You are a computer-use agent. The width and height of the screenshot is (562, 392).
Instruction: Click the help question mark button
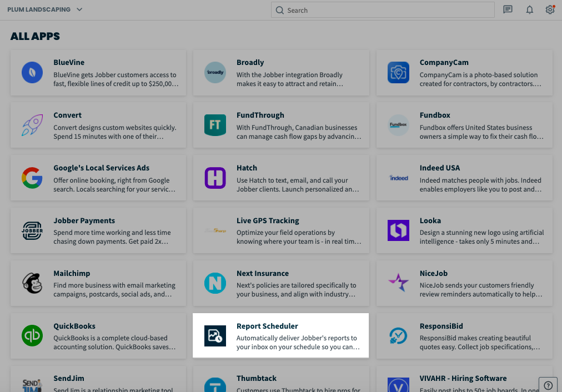(548, 384)
